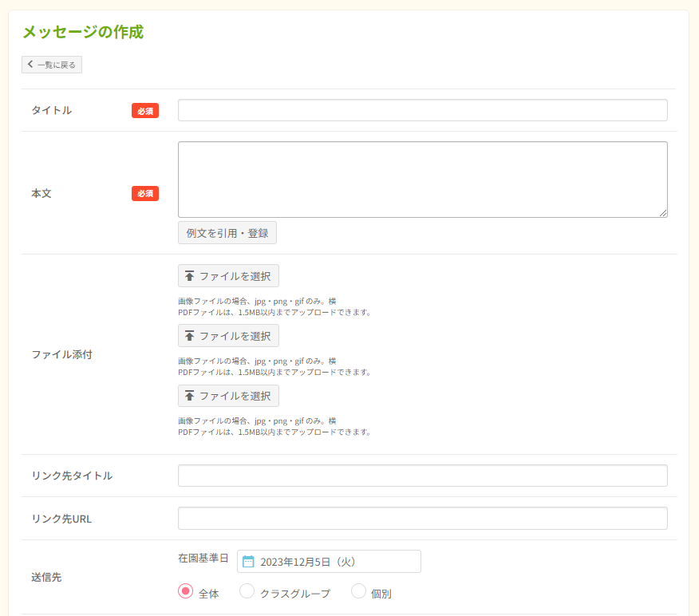Click the first ファイルを選択 file button
The height and width of the screenshot is (616, 699).
point(228,275)
